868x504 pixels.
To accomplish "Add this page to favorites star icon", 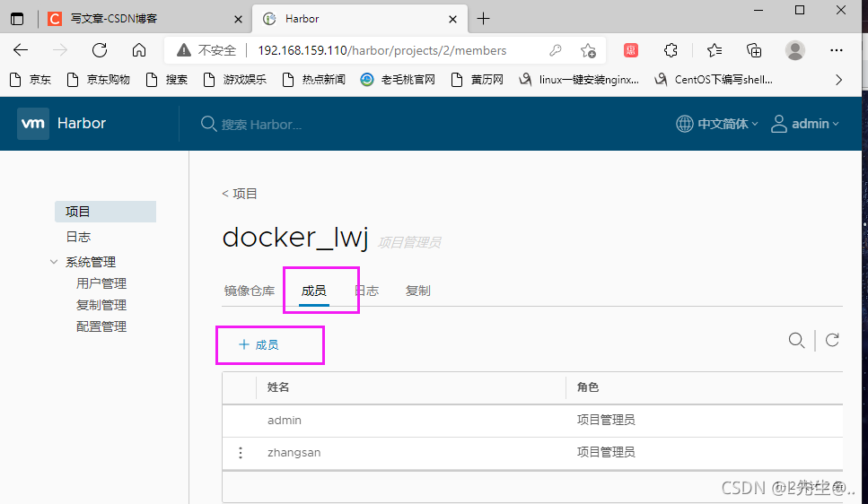I will click(x=588, y=50).
